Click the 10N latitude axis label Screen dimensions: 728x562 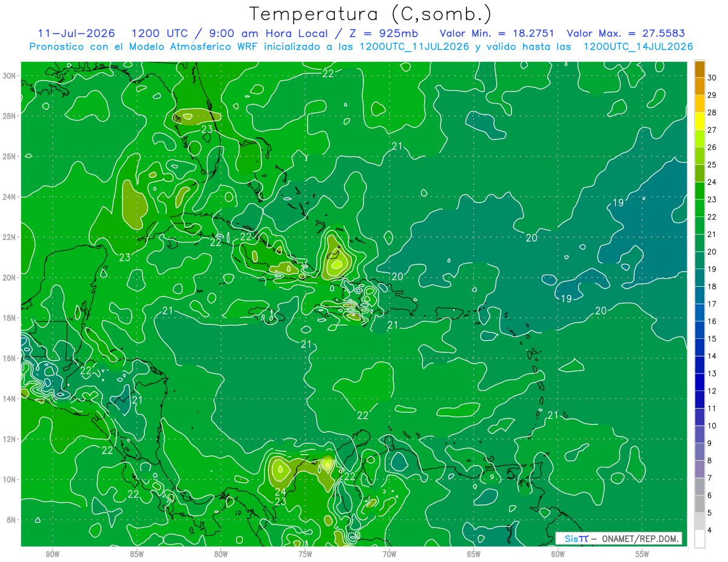(x=10, y=479)
